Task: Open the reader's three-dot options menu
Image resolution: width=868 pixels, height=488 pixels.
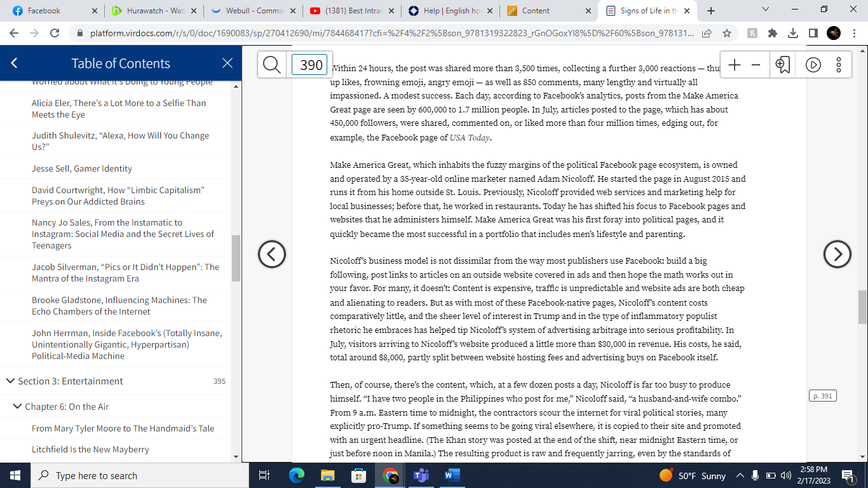Action: click(839, 64)
